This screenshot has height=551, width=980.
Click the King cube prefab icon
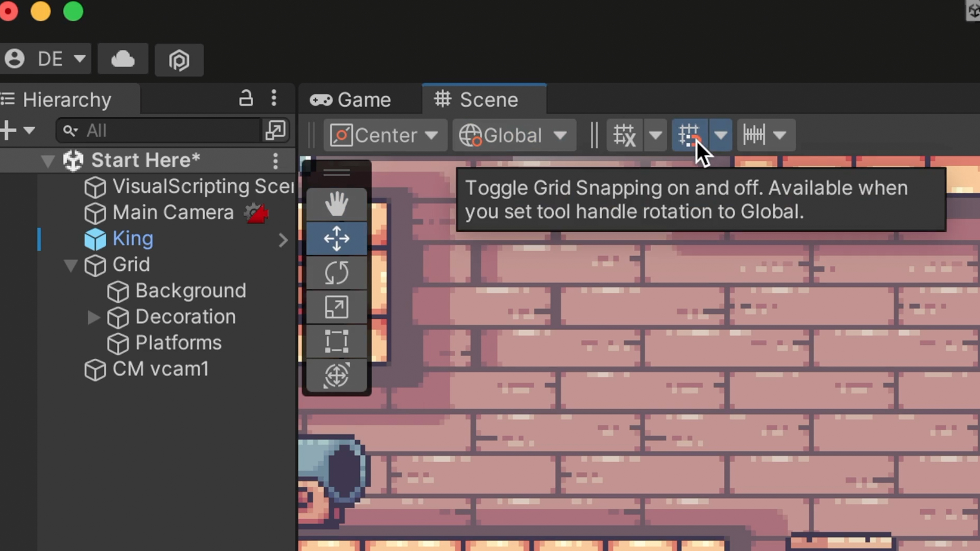(x=95, y=239)
